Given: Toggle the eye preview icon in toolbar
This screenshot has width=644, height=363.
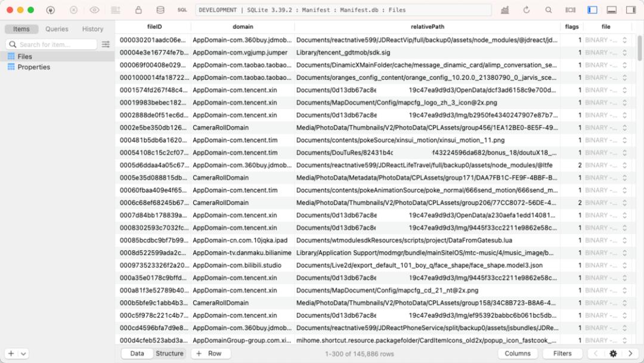Looking at the screenshot, I should pyautogui.click(x=94, y=10).
